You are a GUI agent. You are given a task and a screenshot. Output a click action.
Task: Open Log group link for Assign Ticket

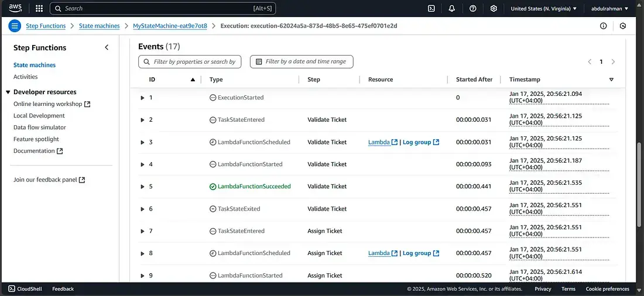421,253
